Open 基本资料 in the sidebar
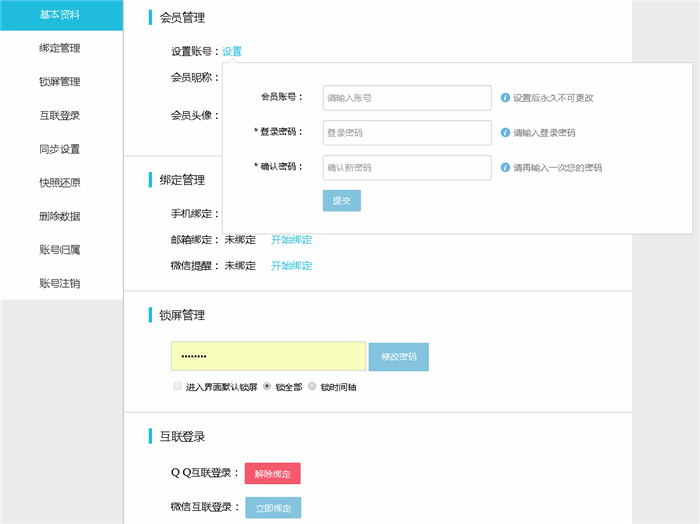This screenshot has height=524, width=700. click(x=60, y=15)
